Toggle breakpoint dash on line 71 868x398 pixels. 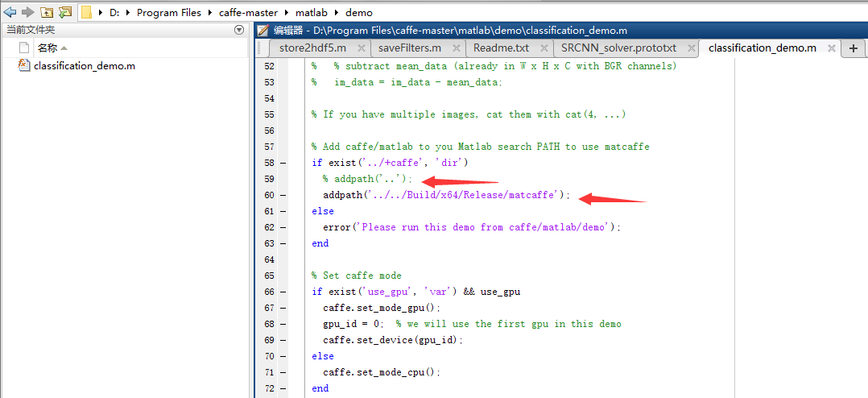click(283, 372)
